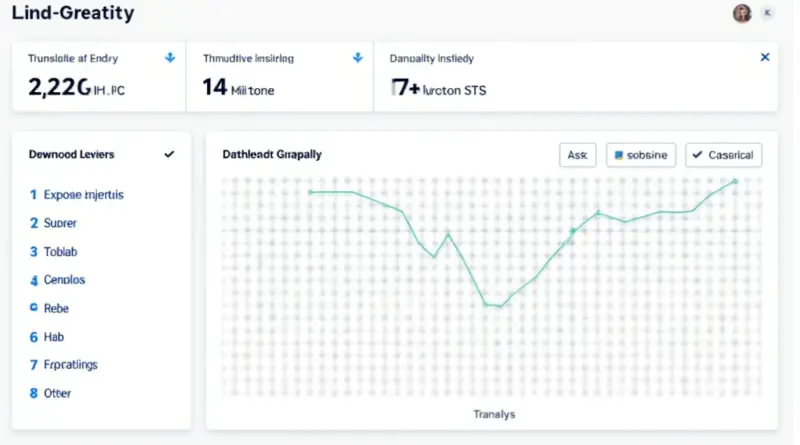Screen dimensions: 800x445
Task: Select the Hab list item
Action: click(54, 337)
